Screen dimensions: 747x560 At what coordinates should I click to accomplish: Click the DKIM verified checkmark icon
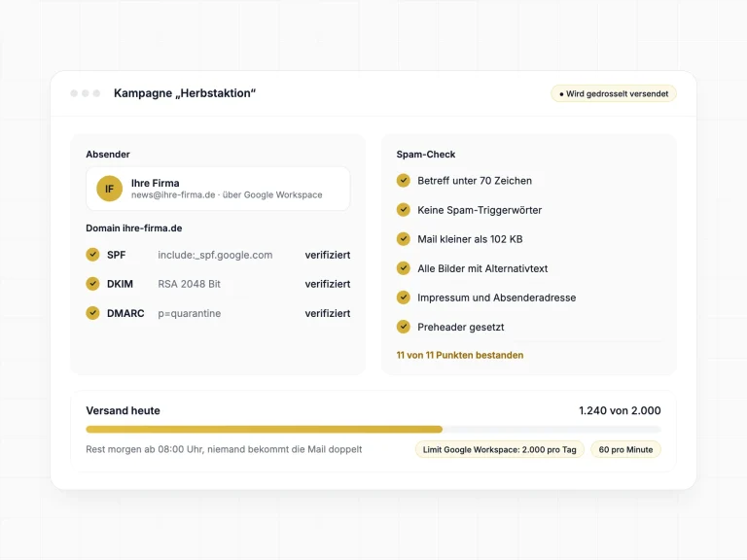[x=93, y=284]
